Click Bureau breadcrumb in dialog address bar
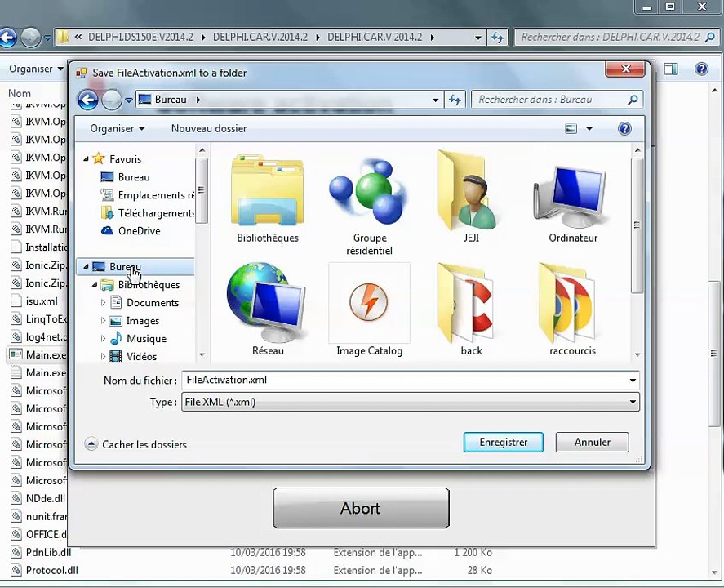The width and height of the screenshot is (724, 588). point(171,100)
